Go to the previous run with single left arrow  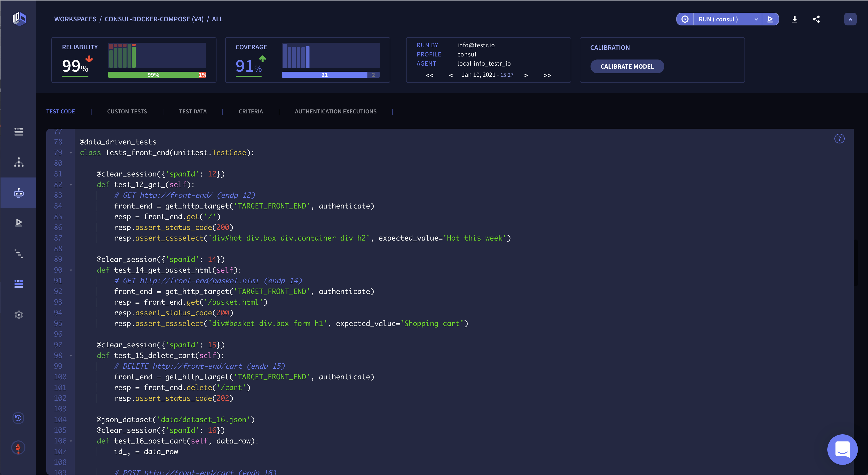click(x=451, y=75)
